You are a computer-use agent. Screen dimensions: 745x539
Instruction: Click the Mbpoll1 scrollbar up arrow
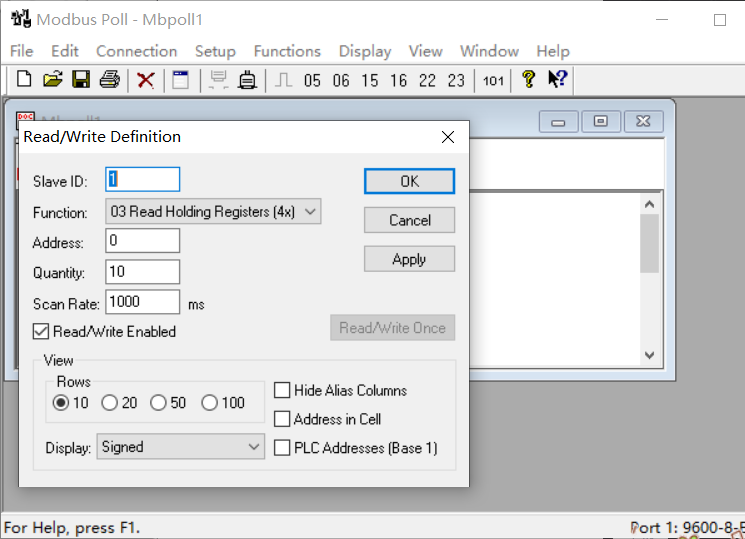pyautogui.click(x=649, y=205)
